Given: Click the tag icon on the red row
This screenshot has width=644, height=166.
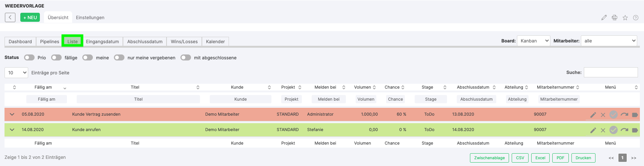Looking at the screenshot, I should [635, 115].
